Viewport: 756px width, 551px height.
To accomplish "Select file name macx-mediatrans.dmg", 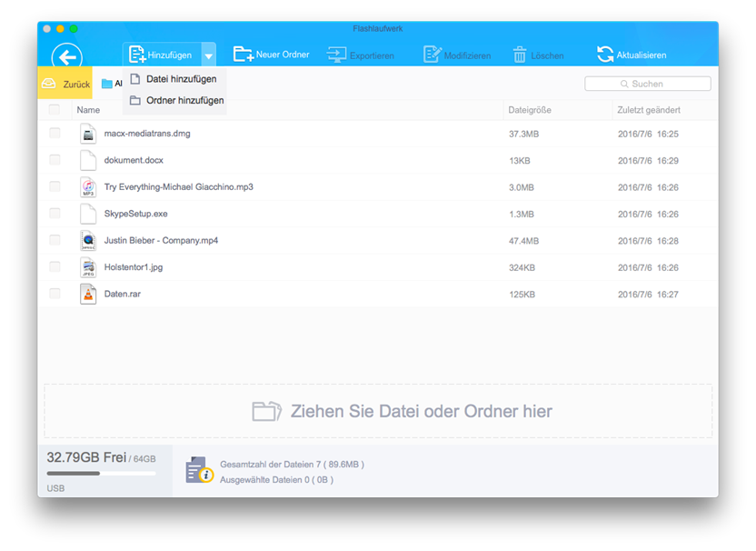I will (x=147, y=134).
